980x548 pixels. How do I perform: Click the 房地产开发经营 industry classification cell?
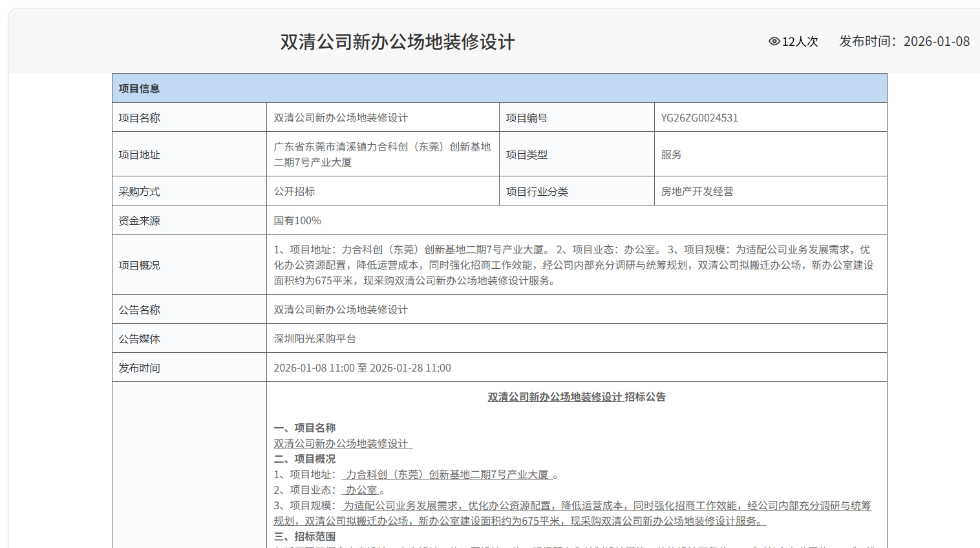[696, 191]
